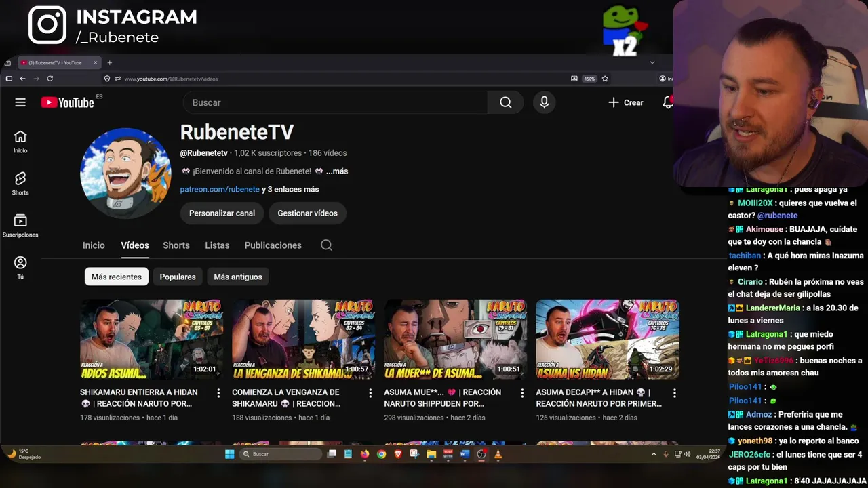Image resolution: width=868 pixels, height=488 pixels.
Task: Close the RubeneteTV YouTube tab
Action: [95, 63]
